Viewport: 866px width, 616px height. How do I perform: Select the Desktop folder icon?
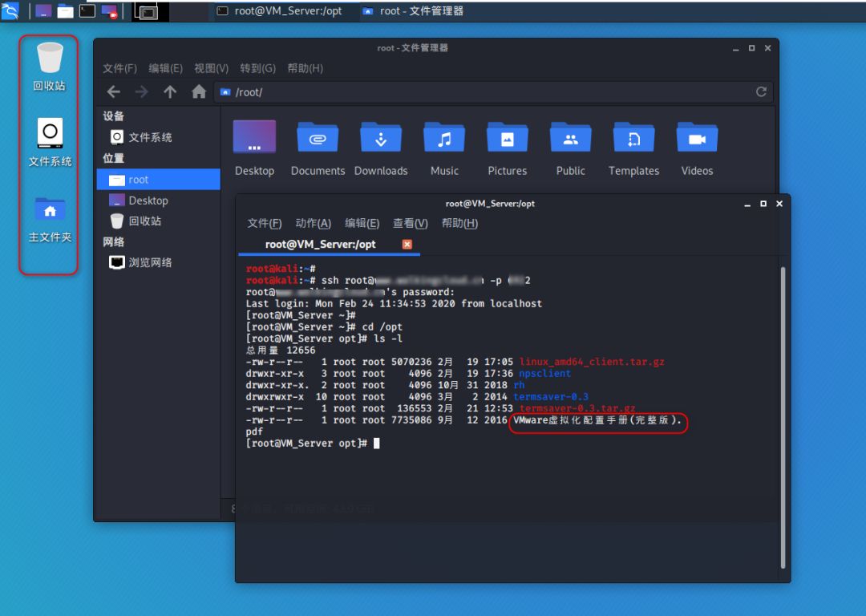point(255,148)
